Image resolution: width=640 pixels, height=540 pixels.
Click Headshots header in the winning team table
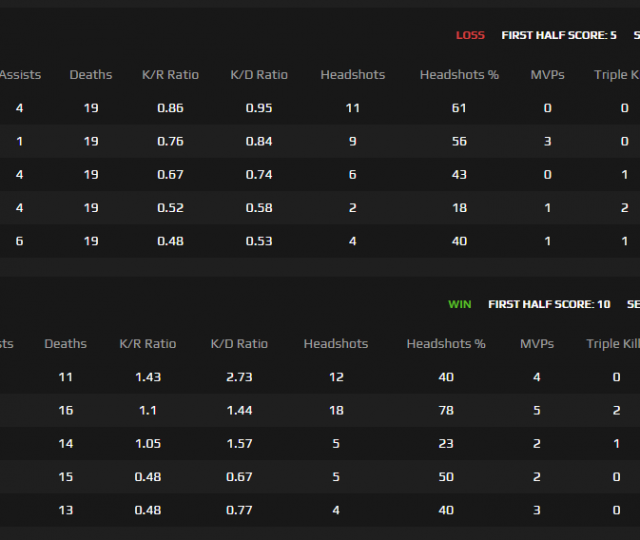[336, 344]
